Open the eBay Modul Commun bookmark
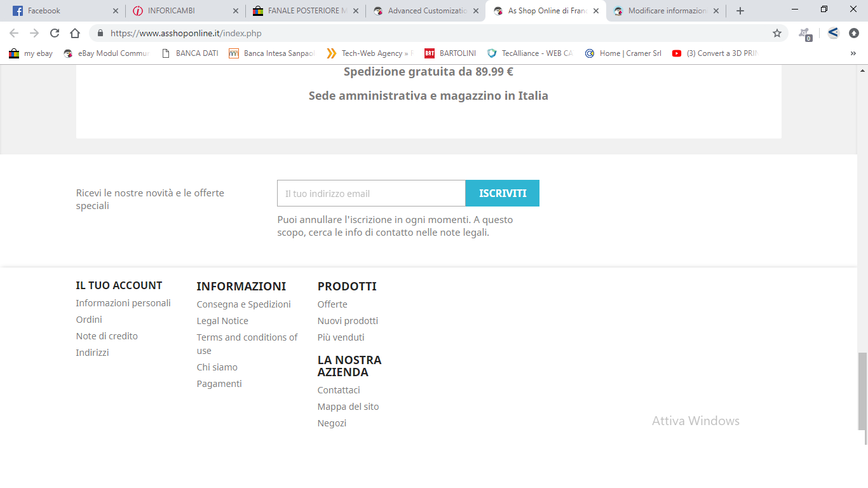868x488 pixels. click(106, 53)
